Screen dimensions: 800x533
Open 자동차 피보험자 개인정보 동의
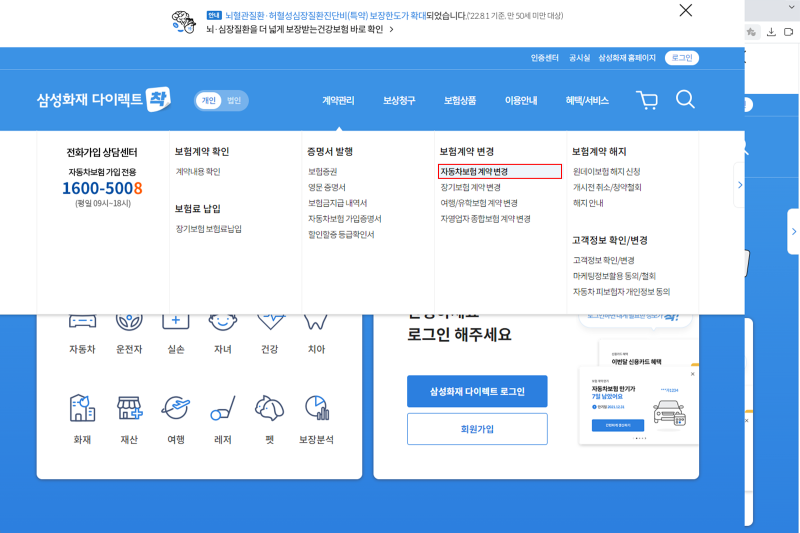[x=621, y=292]
